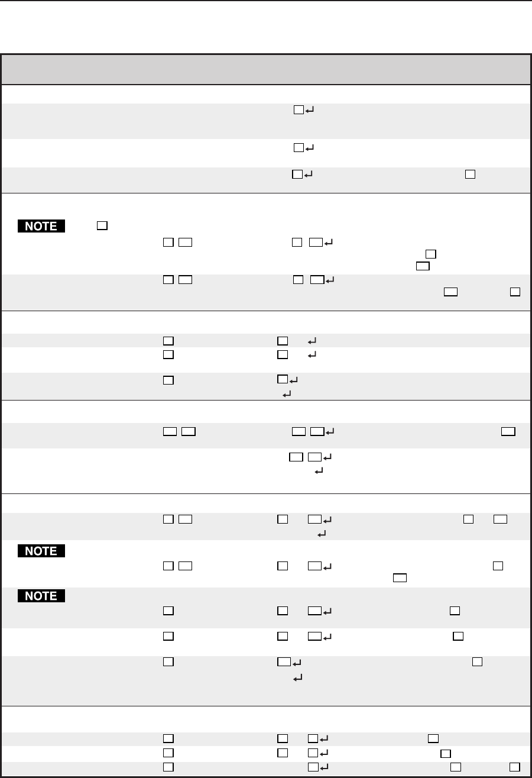532x778 pixels.
Task: Click the gray header band of the table
Action: [265, 70]
